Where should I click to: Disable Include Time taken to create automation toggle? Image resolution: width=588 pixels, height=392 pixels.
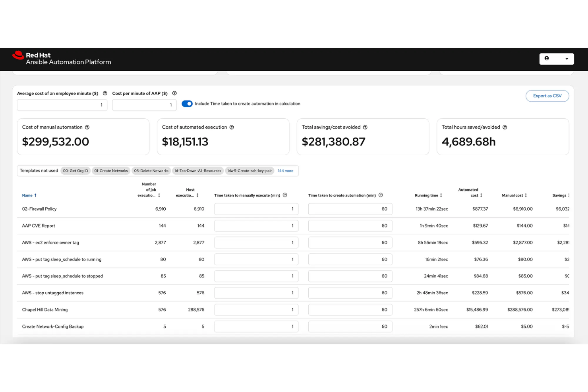(187, 103)
